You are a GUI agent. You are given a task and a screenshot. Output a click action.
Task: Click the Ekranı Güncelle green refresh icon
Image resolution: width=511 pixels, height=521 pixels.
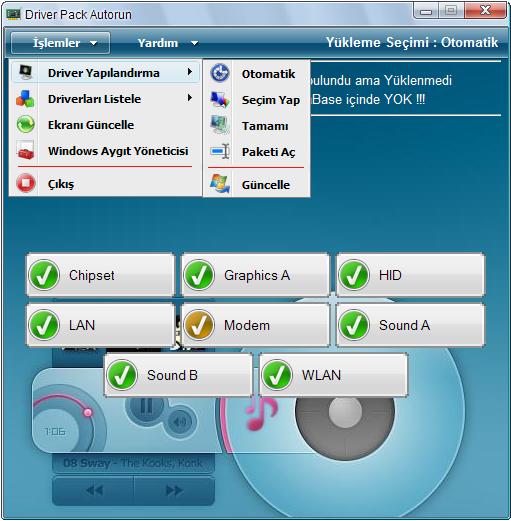coord(26,124)
